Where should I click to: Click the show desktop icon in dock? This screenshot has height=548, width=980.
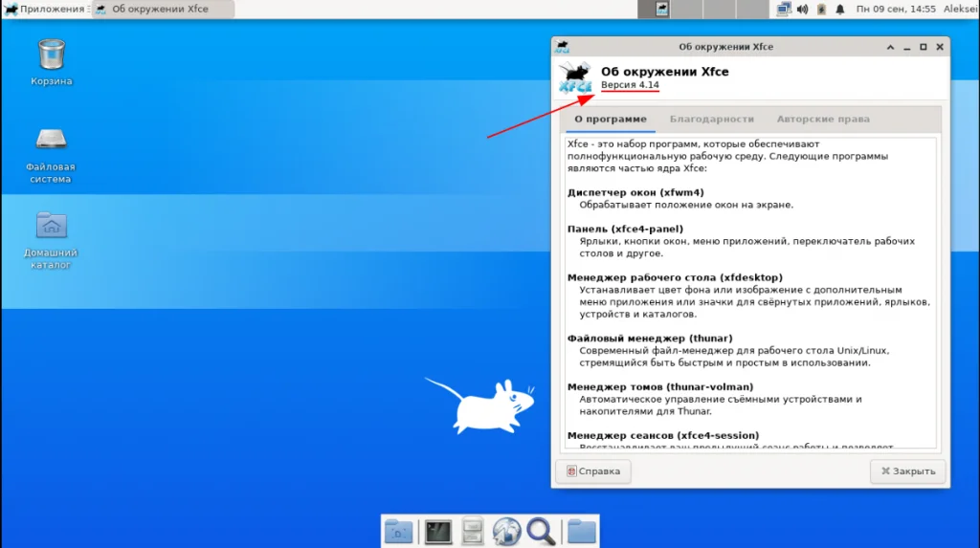click(398, 532)
